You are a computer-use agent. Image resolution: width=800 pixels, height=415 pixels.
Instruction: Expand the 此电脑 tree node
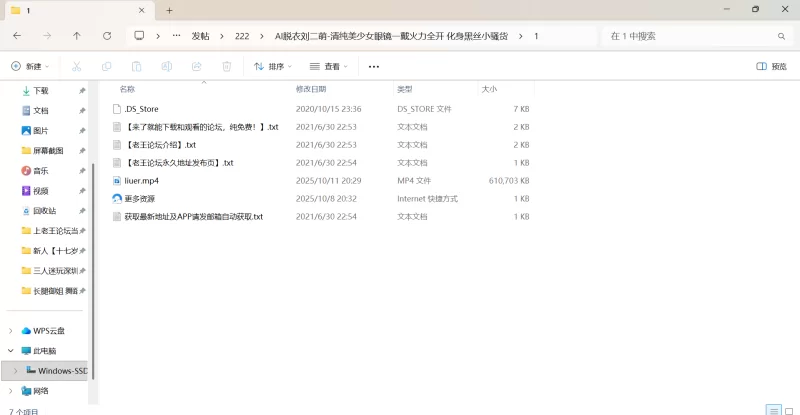click(x=11, y=351)
